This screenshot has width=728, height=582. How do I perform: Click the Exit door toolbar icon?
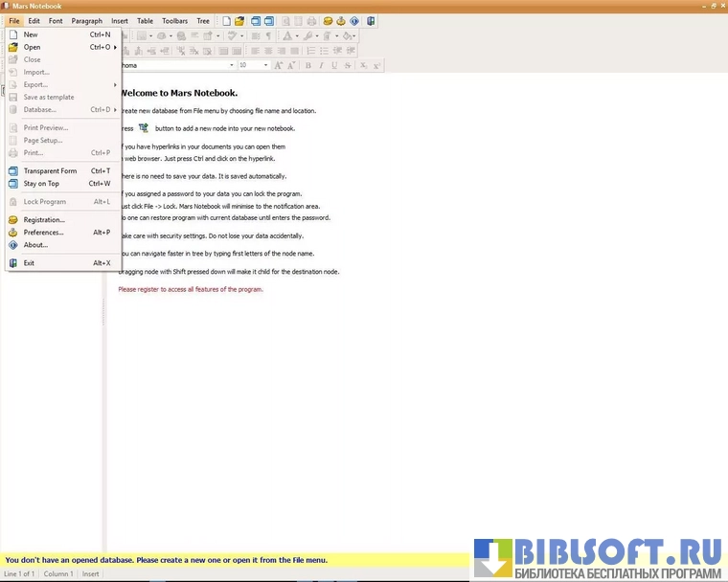pyautogui.click(x=371, y=20)
